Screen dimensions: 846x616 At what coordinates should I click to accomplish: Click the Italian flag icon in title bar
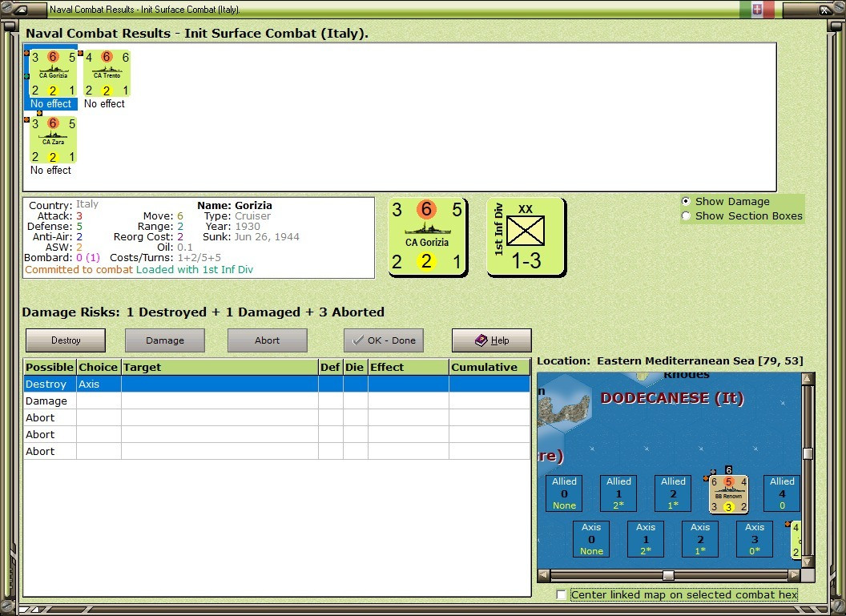coord(756,9)
